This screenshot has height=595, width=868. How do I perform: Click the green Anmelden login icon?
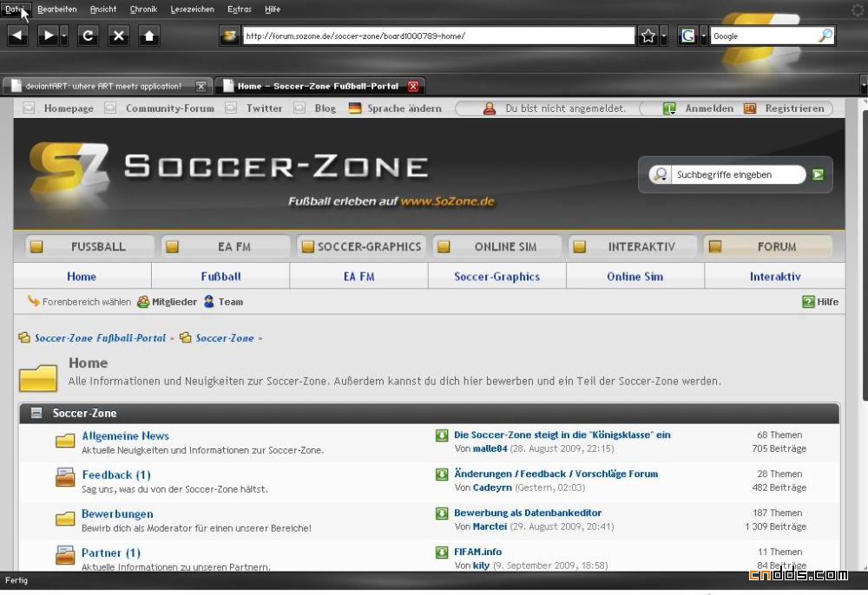[x=669, y=108]
